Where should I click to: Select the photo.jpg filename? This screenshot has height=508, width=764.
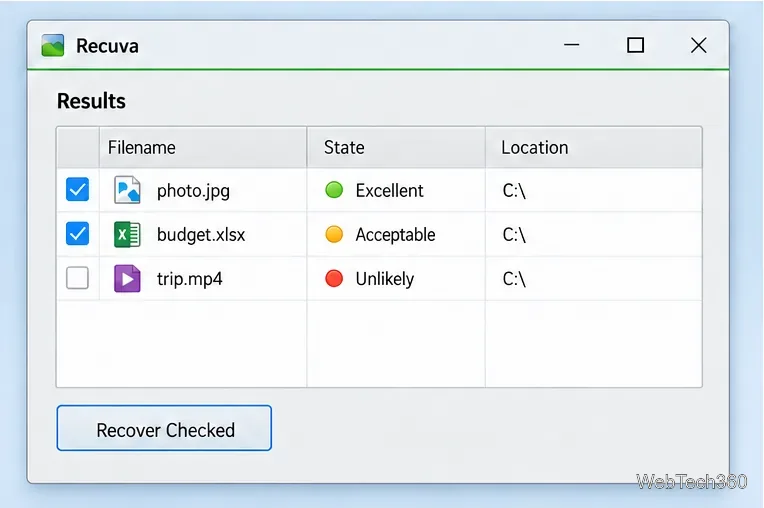coord(193,191)
